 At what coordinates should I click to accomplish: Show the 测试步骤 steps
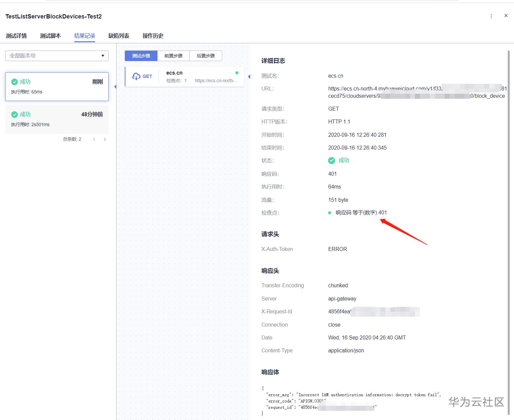[x=141, y=56]
